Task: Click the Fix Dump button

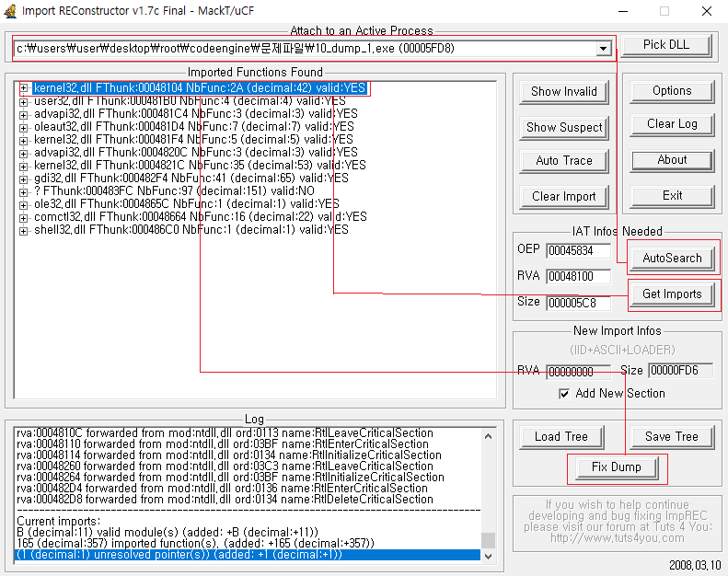Action: coord(616,467)
